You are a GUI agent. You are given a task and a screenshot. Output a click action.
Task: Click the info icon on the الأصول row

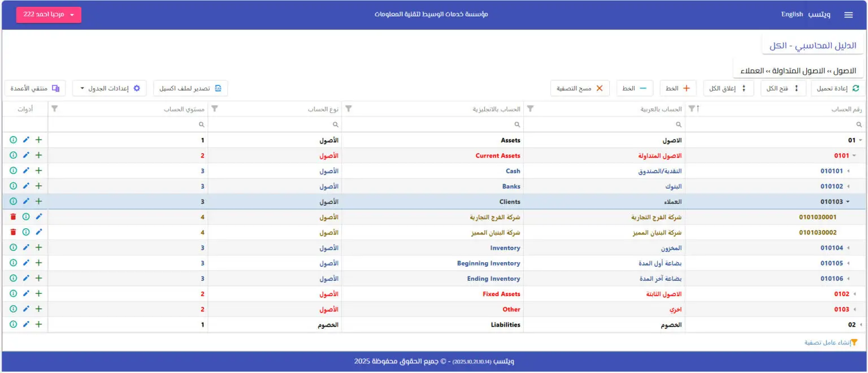click(12, 140)
